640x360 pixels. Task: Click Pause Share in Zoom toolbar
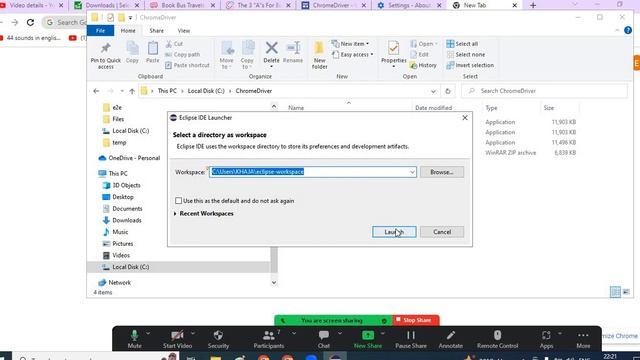(x=411, y=339)
